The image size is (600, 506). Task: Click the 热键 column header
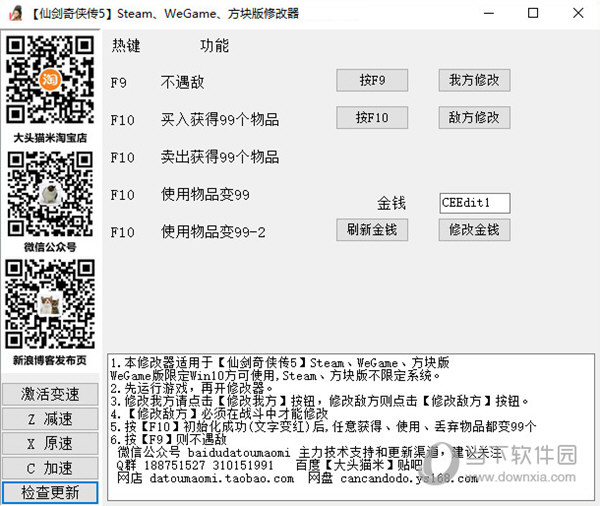tap(126, 46)
